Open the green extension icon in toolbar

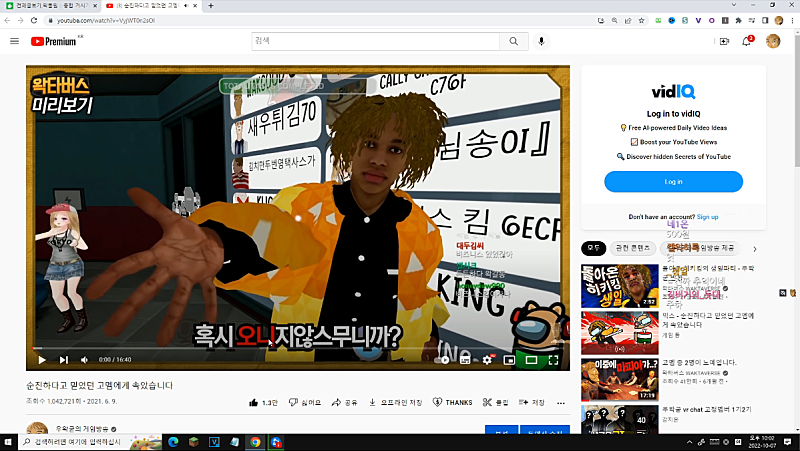[658, 20]
